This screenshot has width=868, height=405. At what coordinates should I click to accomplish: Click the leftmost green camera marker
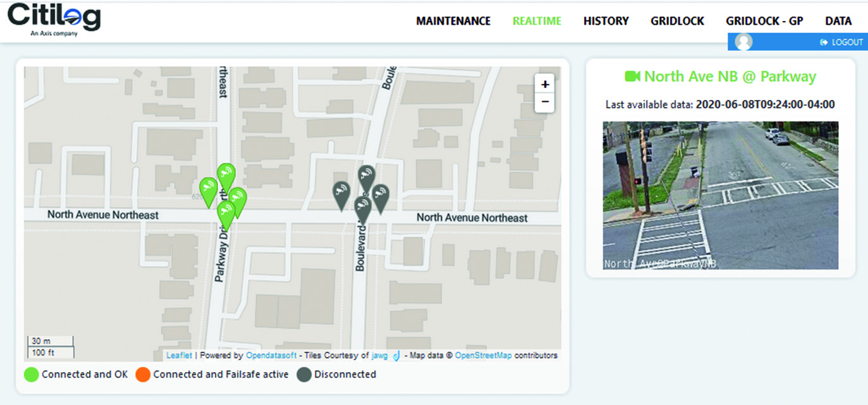click(208, 189)
